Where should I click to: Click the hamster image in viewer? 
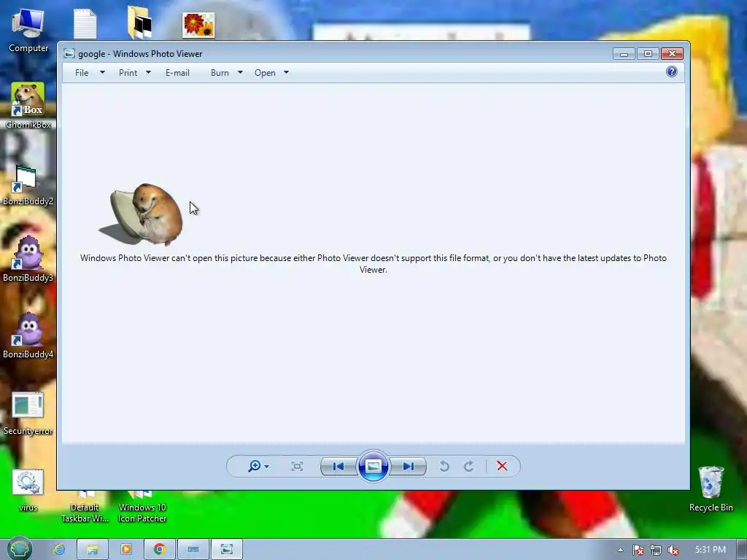click(142, 215)
